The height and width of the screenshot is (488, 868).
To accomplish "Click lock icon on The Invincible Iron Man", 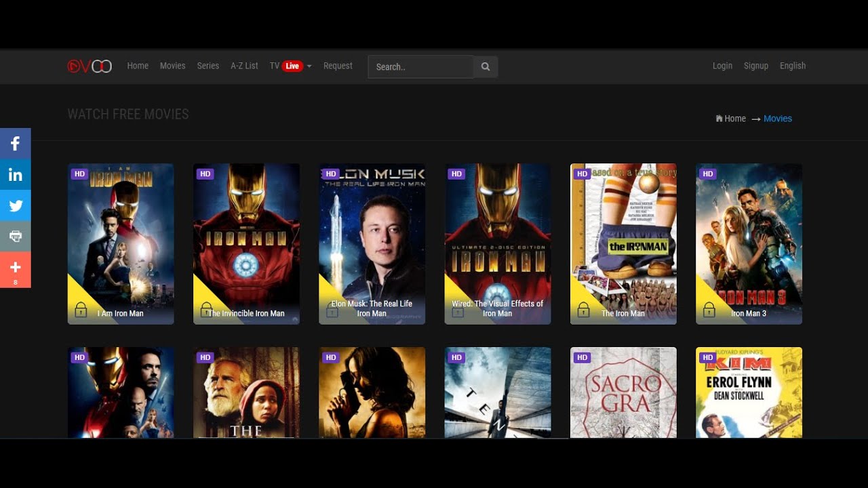I will [x=206, y=310].
